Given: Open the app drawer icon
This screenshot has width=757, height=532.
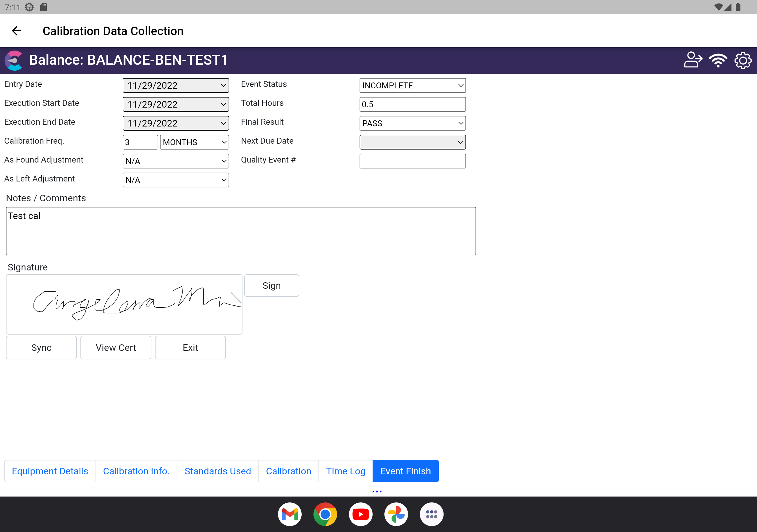Looking at the screenshot, I should click(431, 514).
